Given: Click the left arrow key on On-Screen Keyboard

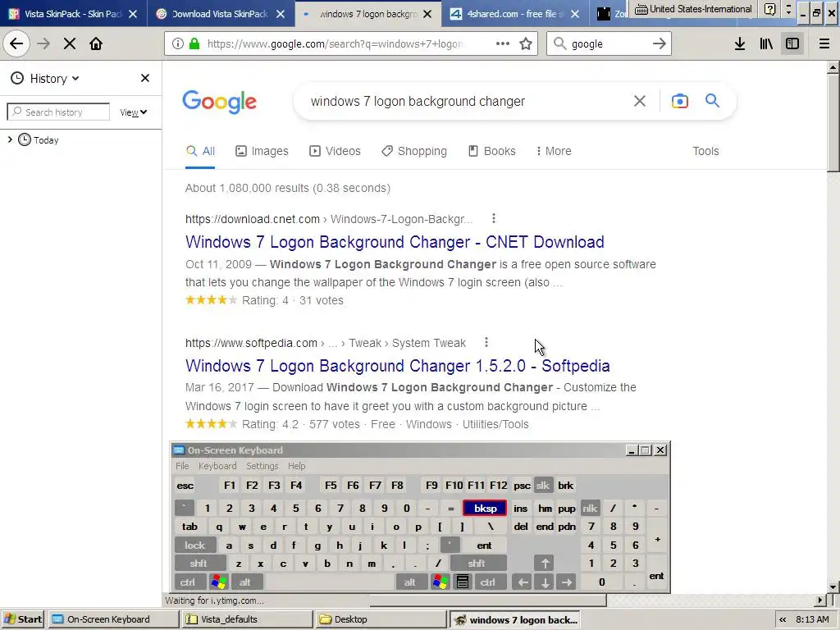Looking at the screenshot, I should tap(523, 582).
